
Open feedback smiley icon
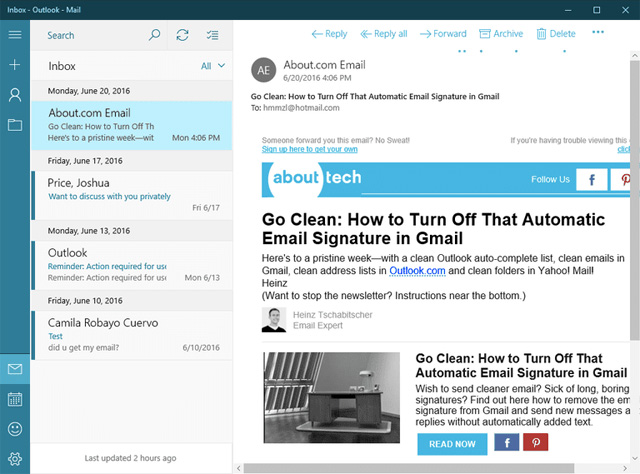click(x=15, y=429)
